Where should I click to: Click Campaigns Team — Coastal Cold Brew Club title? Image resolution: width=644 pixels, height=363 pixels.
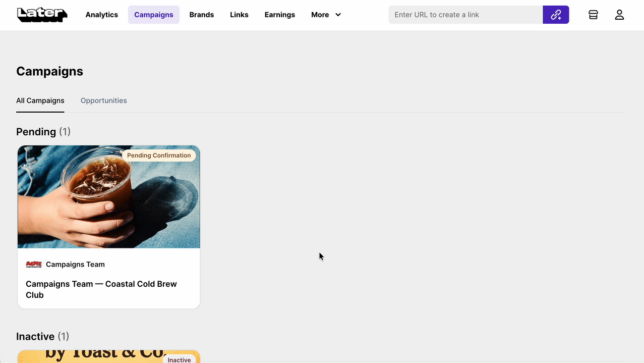pos(101,289)
